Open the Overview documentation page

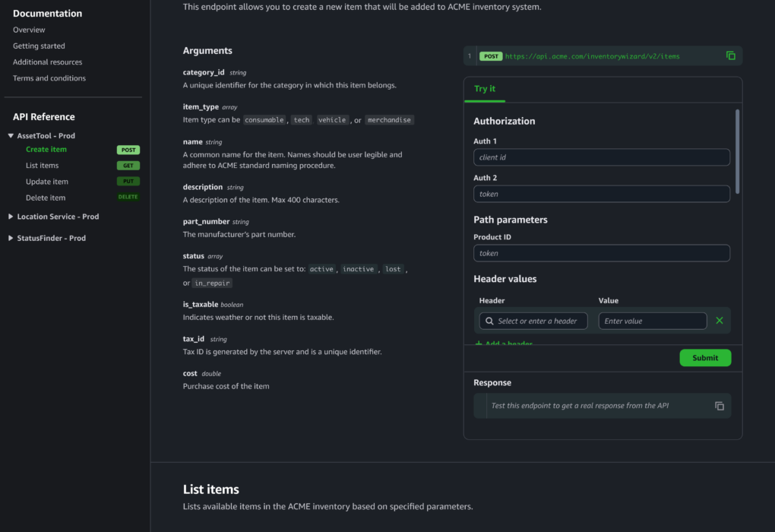[29, 30]
